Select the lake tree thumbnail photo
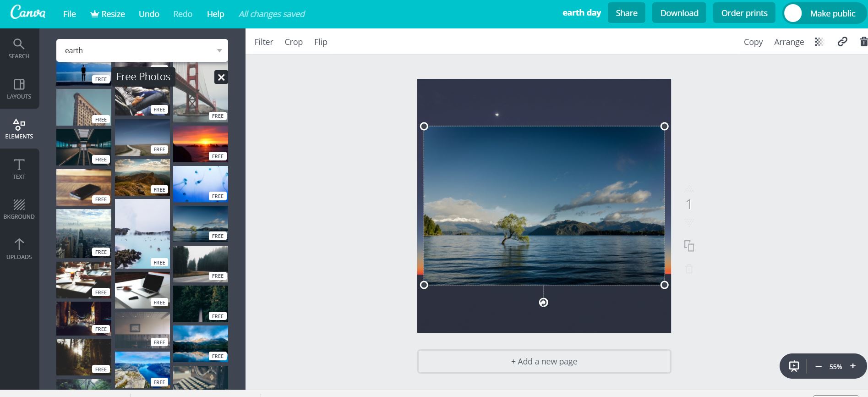The width and height of the screenshot is (868, 397). pos(201,224)
